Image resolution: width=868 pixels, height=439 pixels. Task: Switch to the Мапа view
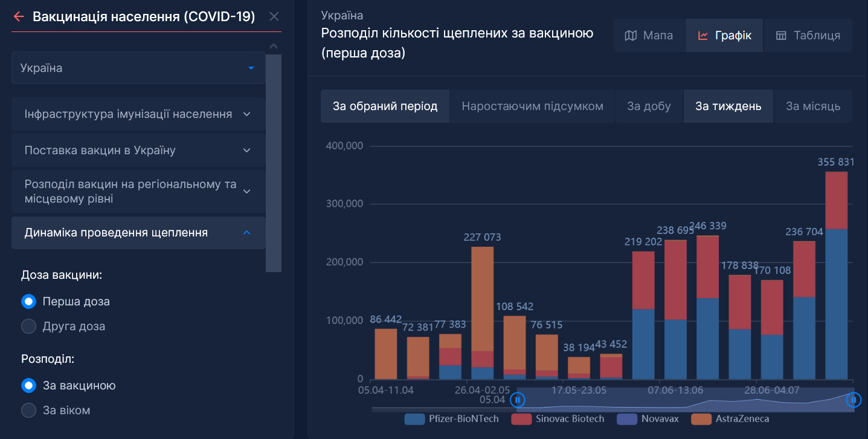(649, 36)
